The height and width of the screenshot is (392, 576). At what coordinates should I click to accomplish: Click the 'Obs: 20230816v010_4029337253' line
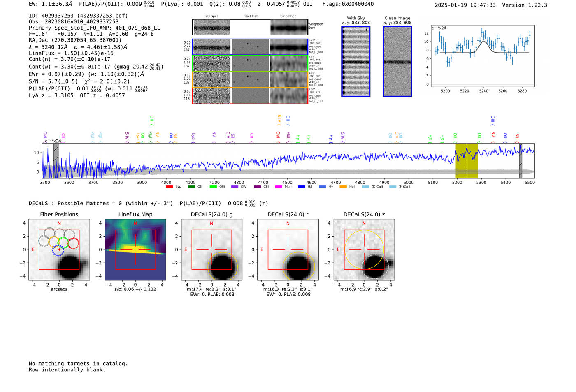(x=74, y=22)
